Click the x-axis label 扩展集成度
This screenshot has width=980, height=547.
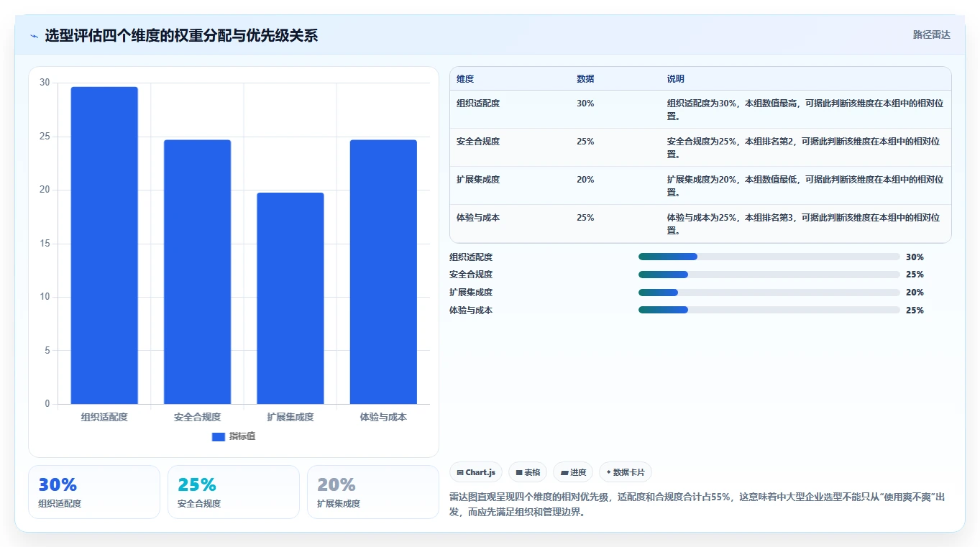290,417
